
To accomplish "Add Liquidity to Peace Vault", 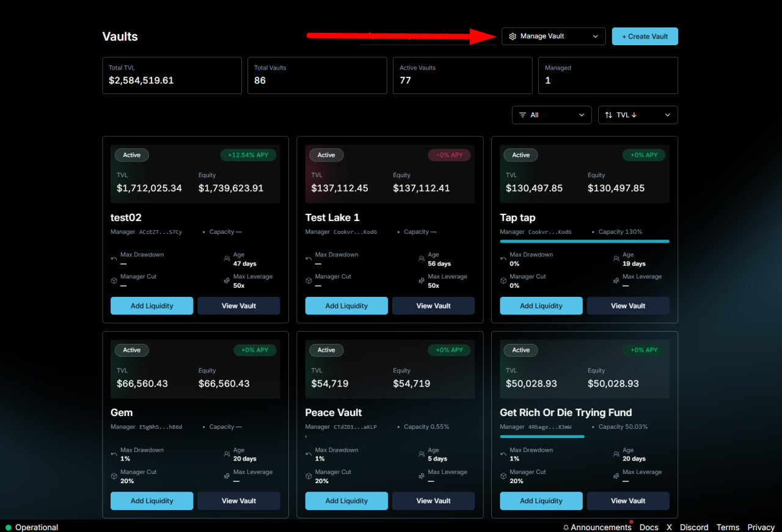I will (346, 501).
